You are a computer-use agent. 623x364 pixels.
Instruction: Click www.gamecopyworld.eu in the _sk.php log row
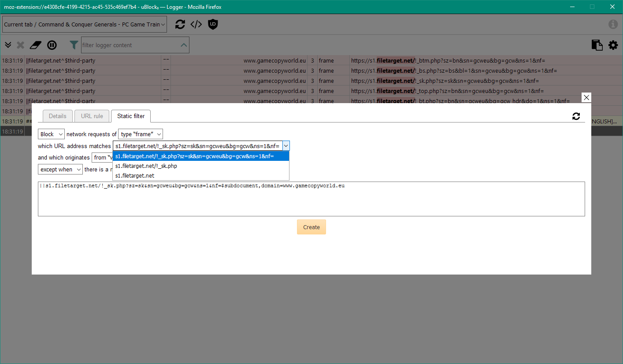pos(274,81)
